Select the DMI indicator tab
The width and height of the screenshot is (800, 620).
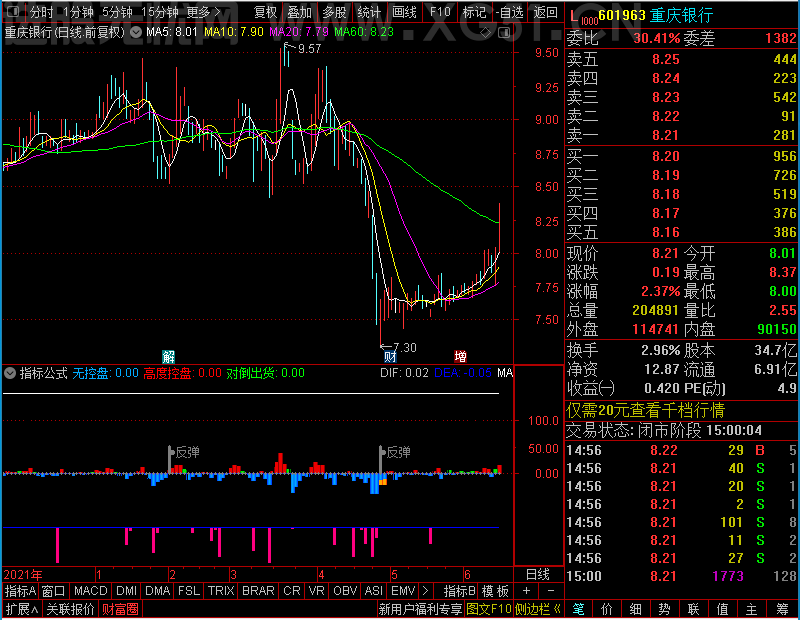coord(126,591)
